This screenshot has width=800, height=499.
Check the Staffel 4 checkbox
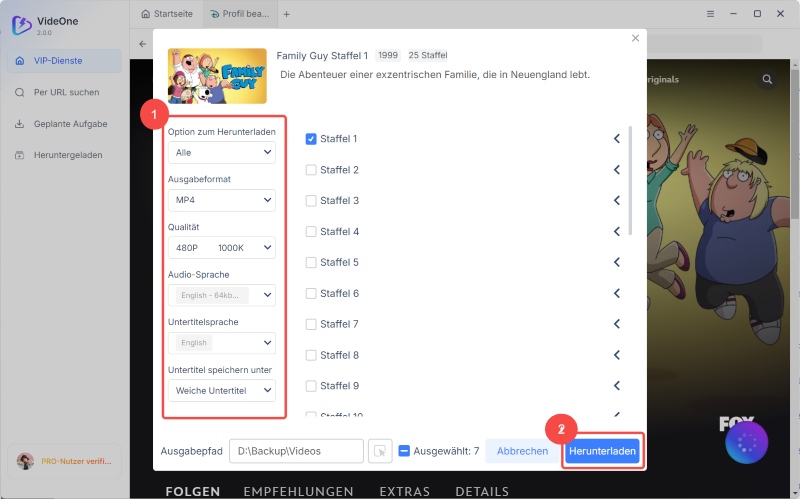[x=311, y=232]
